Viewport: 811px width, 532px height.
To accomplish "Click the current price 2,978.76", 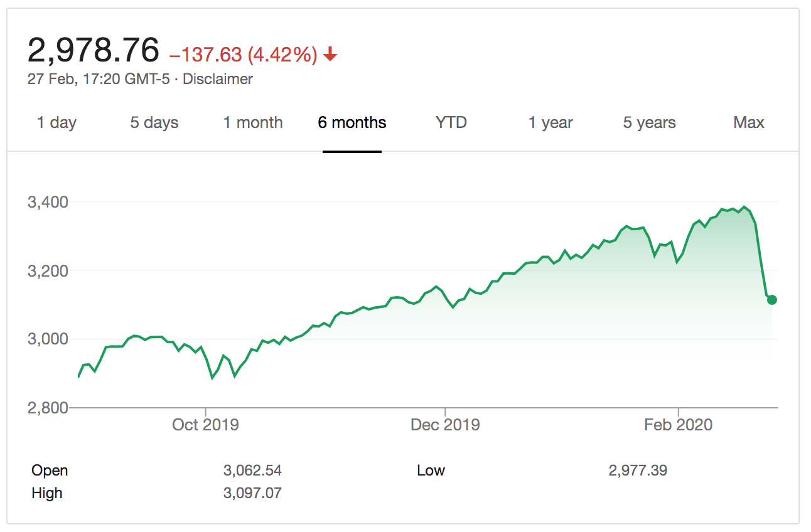I will [x=94, y=50].
